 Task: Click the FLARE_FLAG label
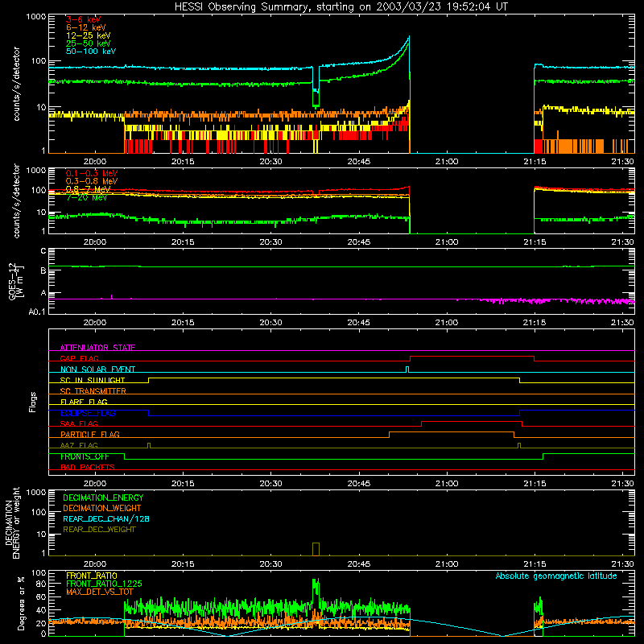point(84,402)
